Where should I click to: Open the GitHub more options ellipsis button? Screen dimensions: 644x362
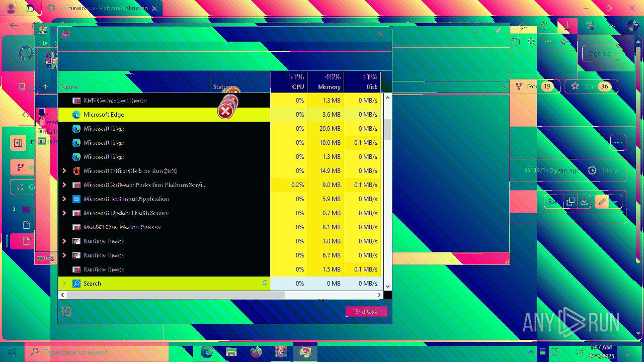click(x=618, y=142)
